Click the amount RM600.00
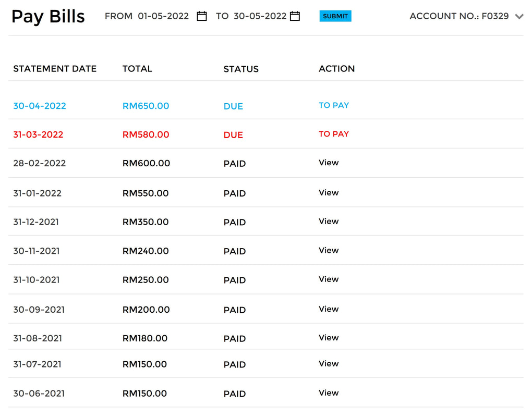The width and height of the screenshot is (532, 417). [146, 163]
